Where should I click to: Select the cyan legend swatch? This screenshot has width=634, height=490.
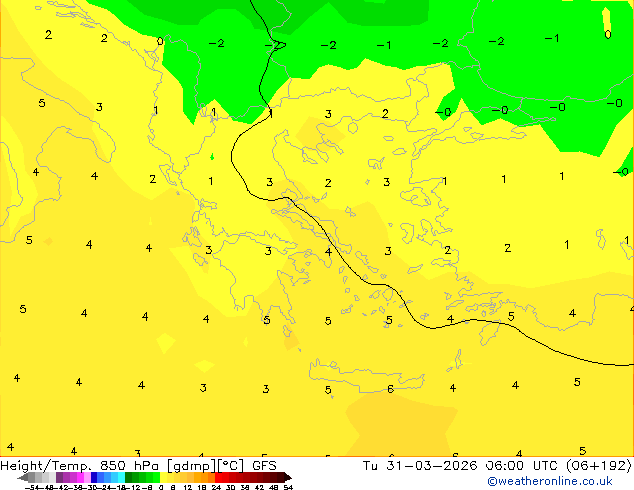[121, 477]
